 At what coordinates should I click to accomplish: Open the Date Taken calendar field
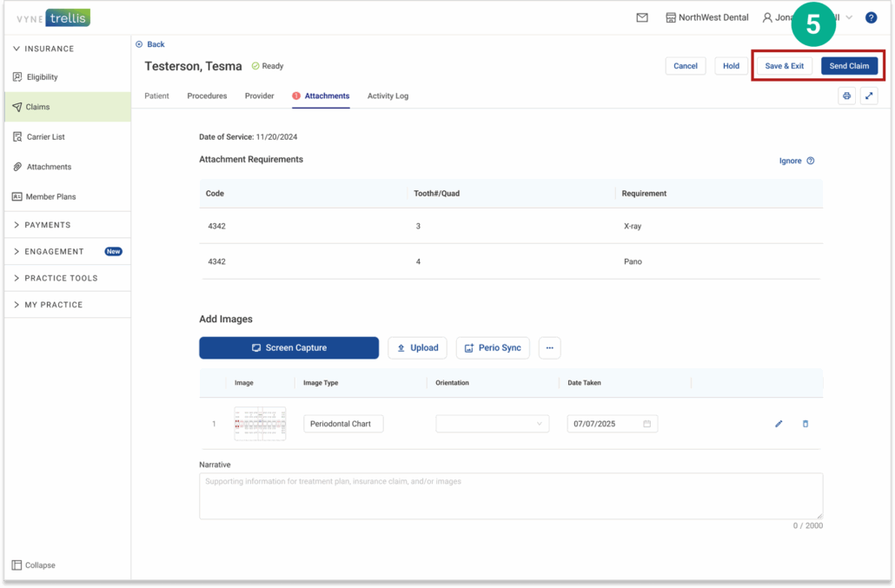point(612,424)
